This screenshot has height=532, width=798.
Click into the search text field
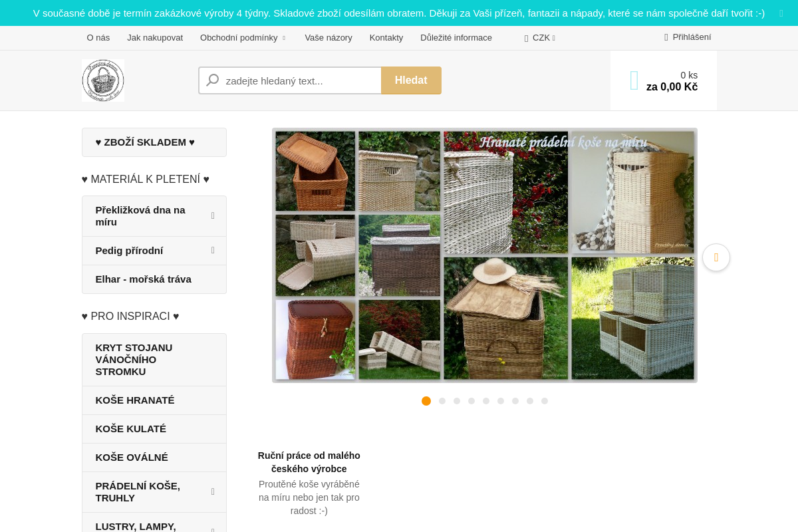(299, 80)
